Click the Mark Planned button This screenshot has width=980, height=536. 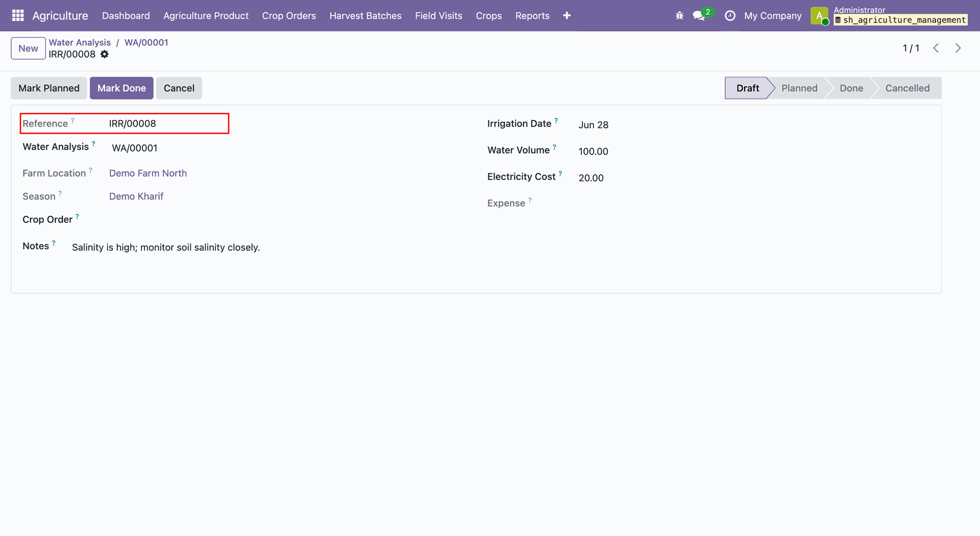point(49,88)
